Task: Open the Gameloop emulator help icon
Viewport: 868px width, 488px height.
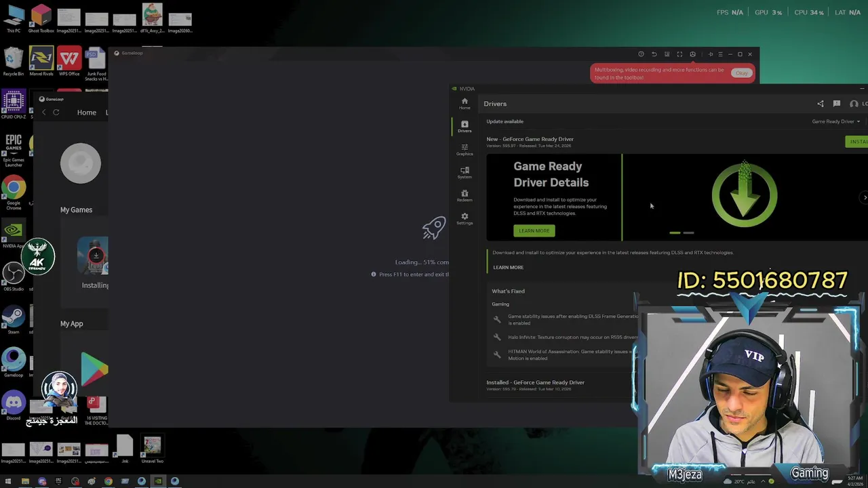Action: [x=641, y=54]
